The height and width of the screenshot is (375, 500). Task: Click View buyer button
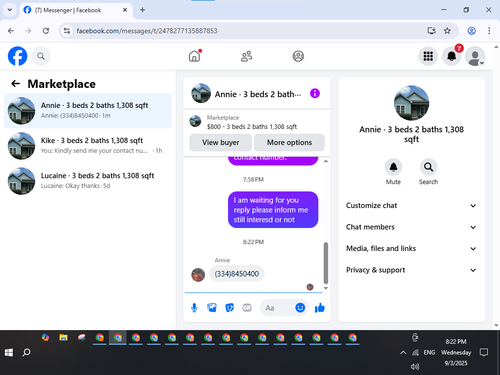click(x=220, y=142)
